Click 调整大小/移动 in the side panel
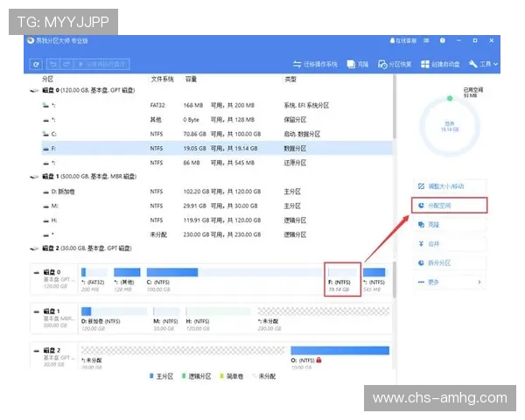Image resolution: width=525 pixels, height=420 pixels. point(450,186)
